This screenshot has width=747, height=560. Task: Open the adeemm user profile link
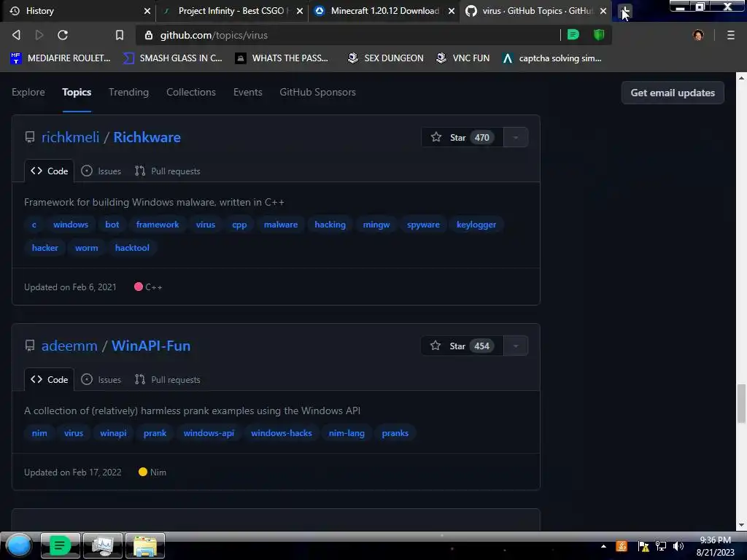[69, 346]
